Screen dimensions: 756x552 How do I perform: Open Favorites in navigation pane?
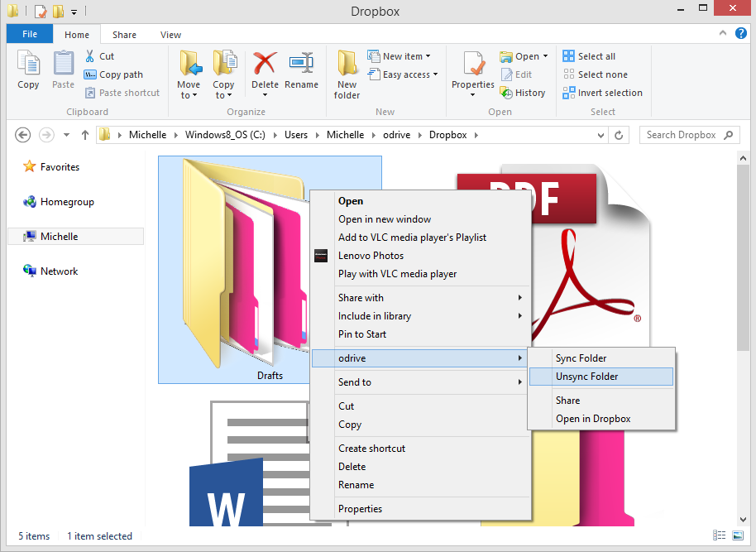coord(51,167)
